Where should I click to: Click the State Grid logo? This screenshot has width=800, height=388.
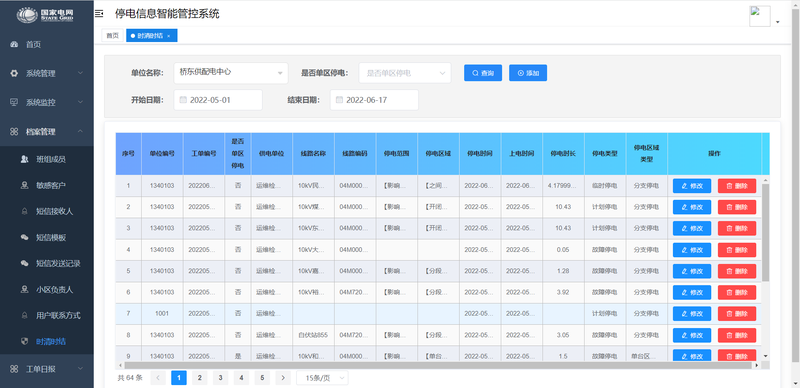tap(46, 15)
